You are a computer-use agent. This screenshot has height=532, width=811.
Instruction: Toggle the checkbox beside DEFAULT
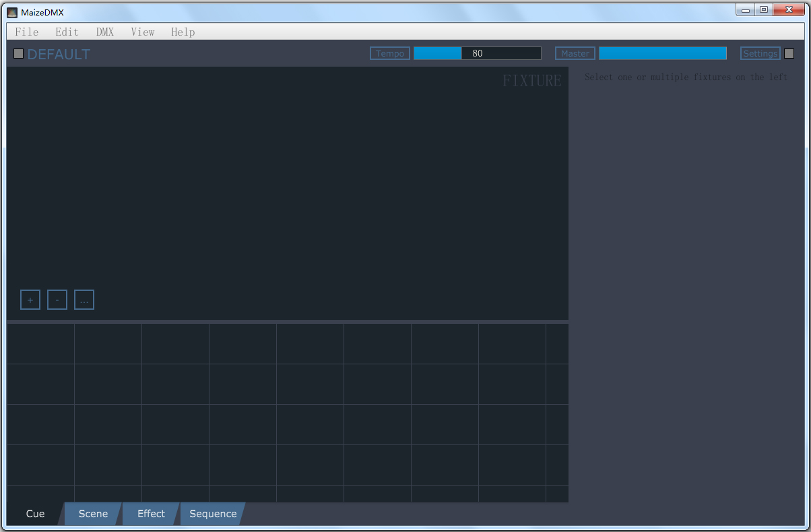[x=19, y=54]
